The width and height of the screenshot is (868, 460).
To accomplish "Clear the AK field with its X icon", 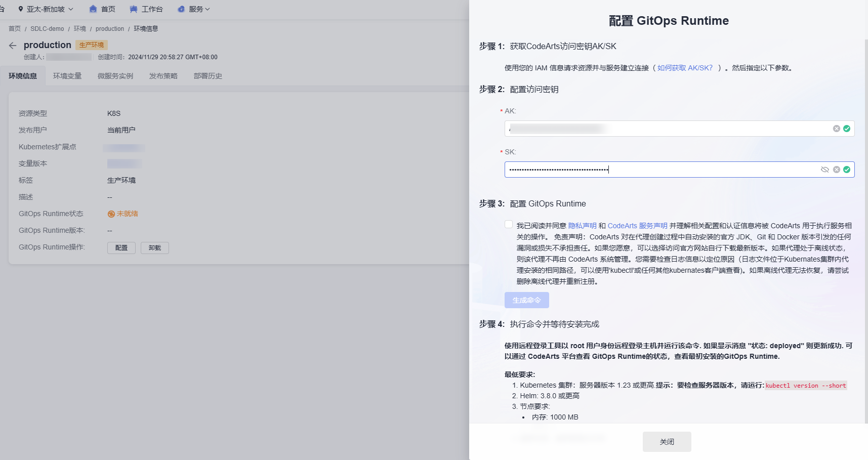I will pyautogui.click(x=837, y=129).
